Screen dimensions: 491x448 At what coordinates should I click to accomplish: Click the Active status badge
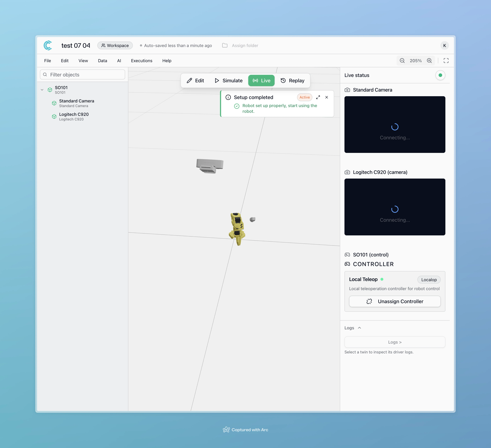point(304,97)
